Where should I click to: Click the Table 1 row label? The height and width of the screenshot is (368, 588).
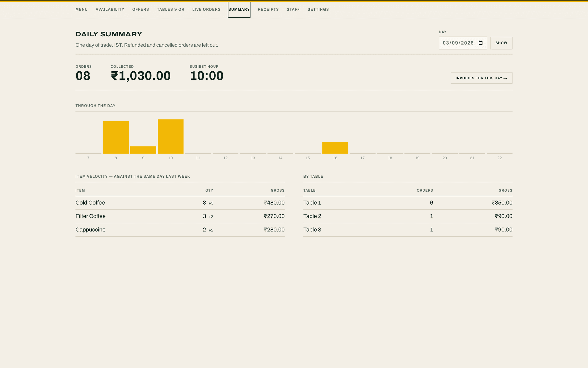pos(312,203)
